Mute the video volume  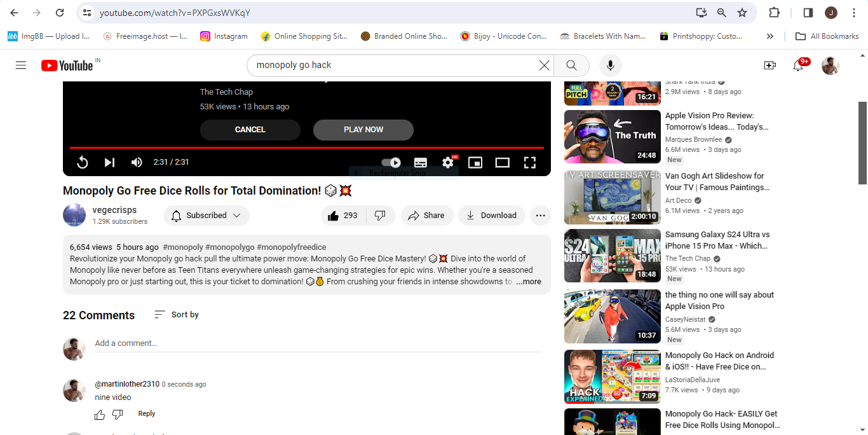pos(137,162)
